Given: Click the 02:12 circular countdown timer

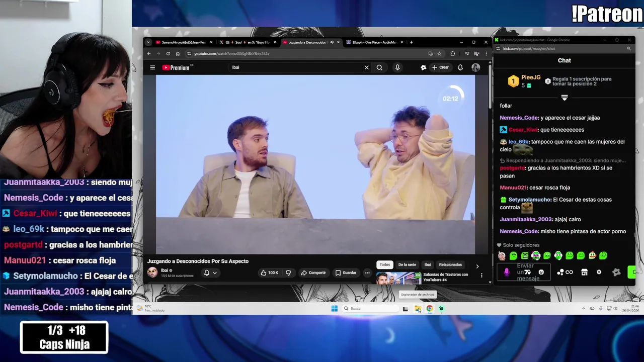Looking at the screenshot, I should 451,99.
